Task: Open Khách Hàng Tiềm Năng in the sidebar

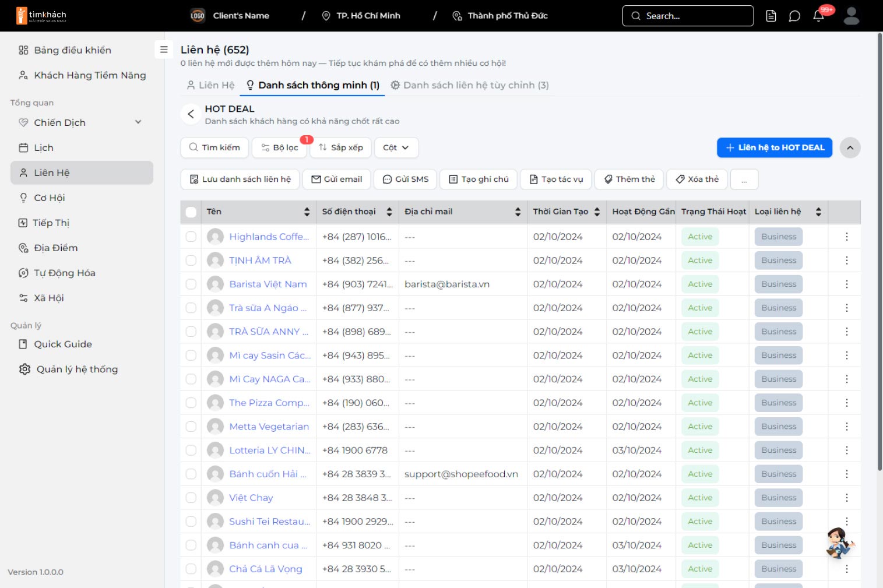Action: point(82,75)
